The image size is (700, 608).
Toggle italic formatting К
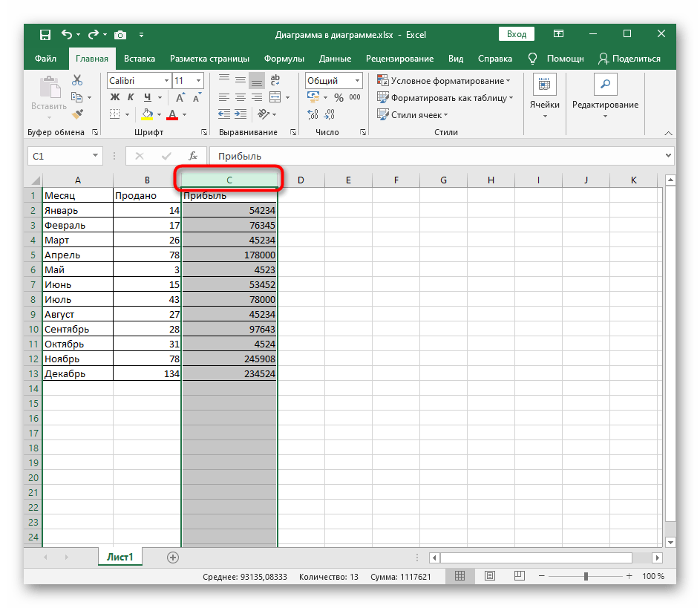point(131,97)
